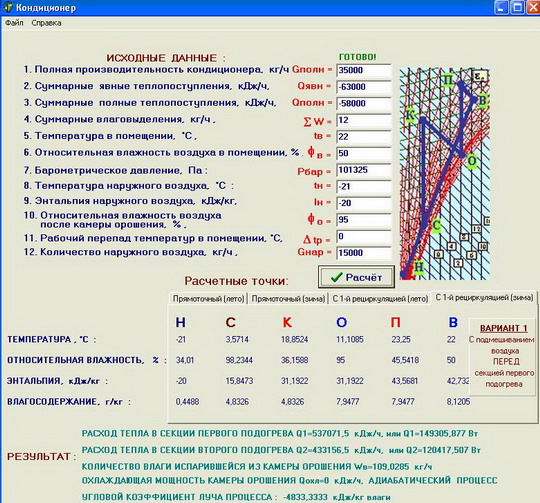540x503 pixels.
Task: Click column header О in results
Action: tap(341, 322)
